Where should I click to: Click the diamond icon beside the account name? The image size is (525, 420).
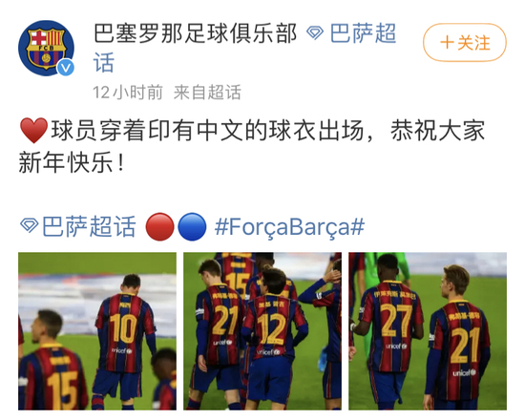tap(315, 33)
